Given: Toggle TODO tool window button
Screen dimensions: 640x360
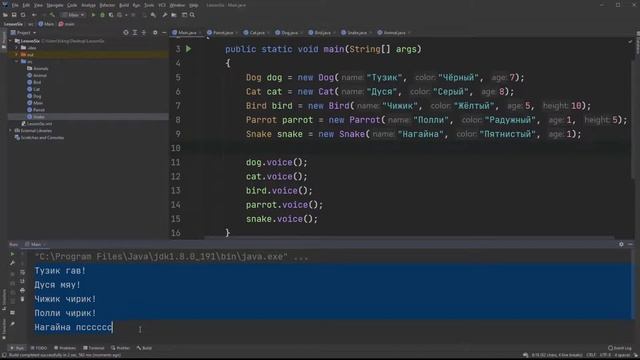Looking at the screenshot, I should [39, 348].
